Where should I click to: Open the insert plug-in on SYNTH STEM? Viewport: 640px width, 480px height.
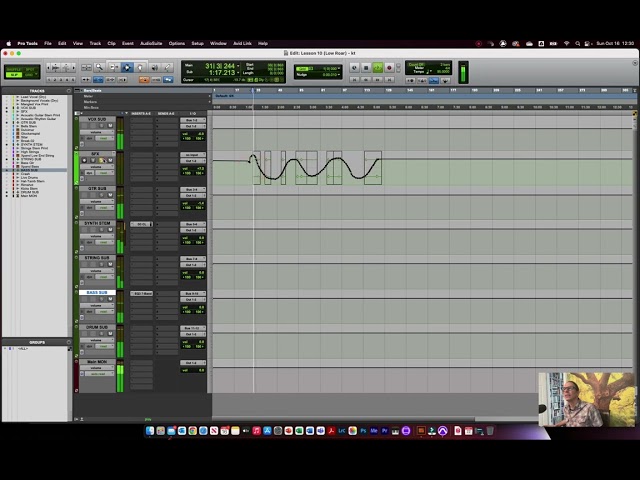pos(141,224)
